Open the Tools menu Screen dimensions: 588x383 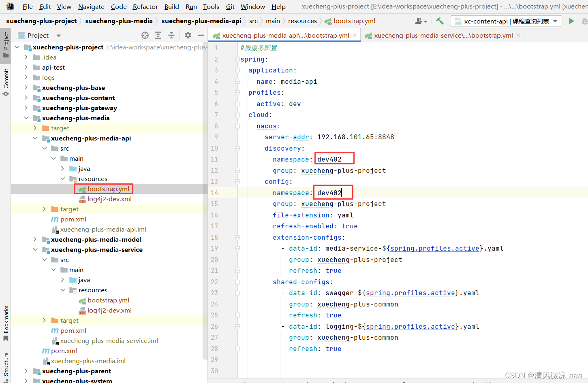pyautogui.click(x=211, y=6)
